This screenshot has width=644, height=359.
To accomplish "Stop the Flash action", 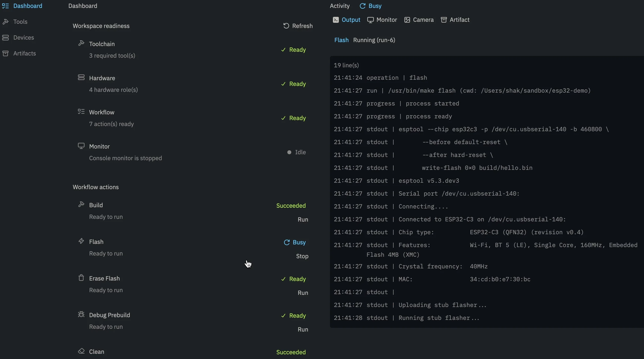I will (x=302, y=256).
